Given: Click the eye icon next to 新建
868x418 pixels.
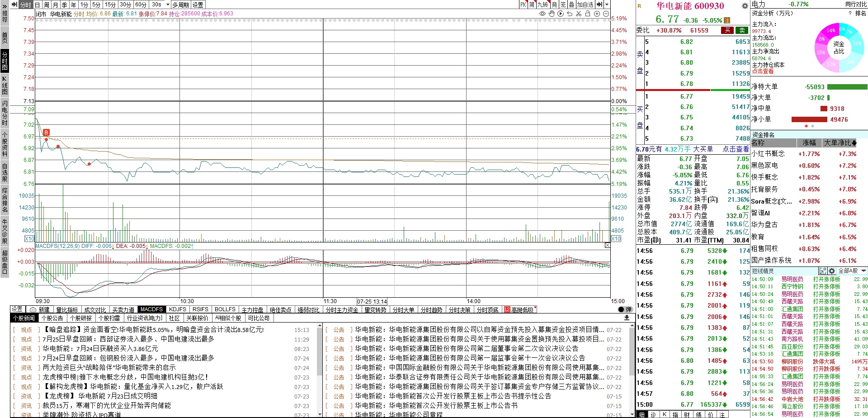Looking at the screenshot, I should pyautogui.click(x=33, y=310).
